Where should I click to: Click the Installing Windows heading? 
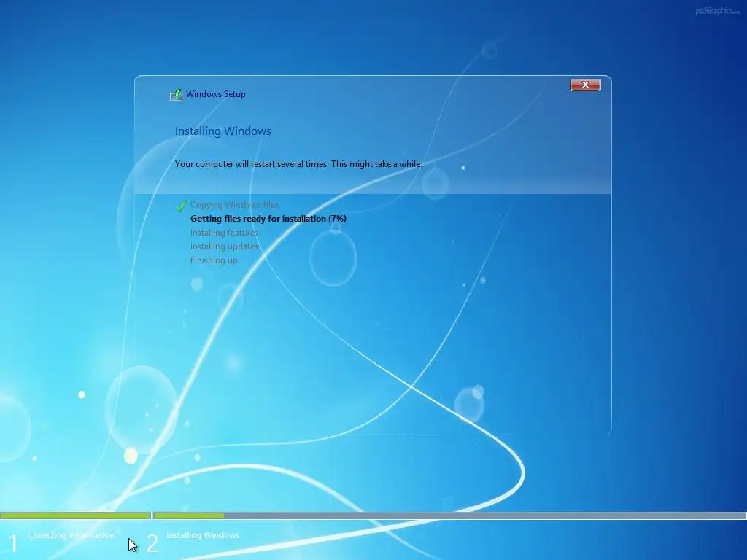pos(223,131)
